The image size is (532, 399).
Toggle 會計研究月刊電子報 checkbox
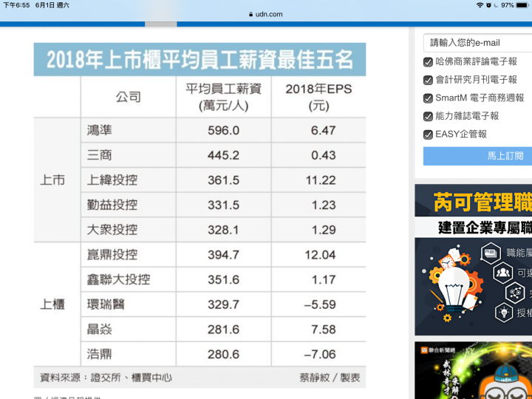tap(428, 80)
